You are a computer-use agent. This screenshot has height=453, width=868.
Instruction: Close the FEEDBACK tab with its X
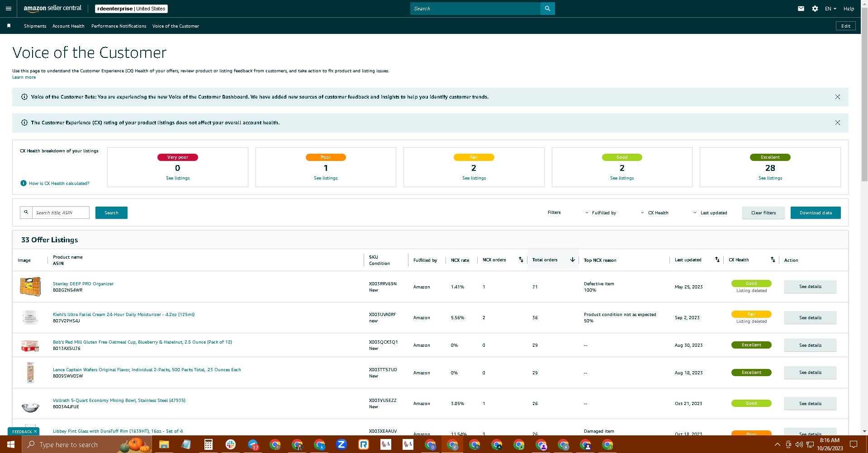(35, 431)
